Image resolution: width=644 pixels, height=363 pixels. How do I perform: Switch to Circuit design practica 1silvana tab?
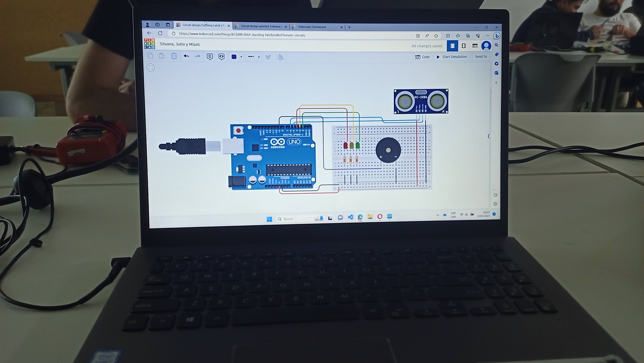261,26
